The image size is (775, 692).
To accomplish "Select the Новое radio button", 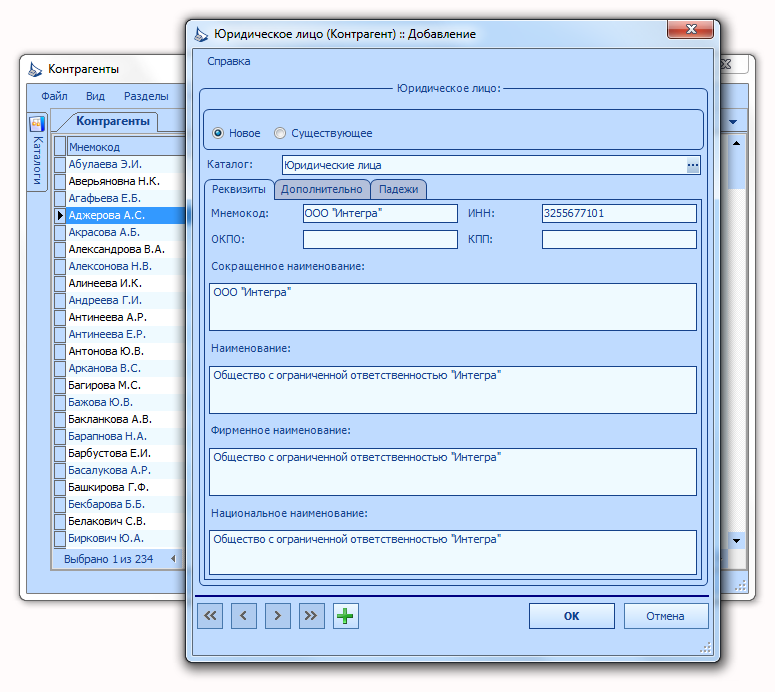I will 218,133.
